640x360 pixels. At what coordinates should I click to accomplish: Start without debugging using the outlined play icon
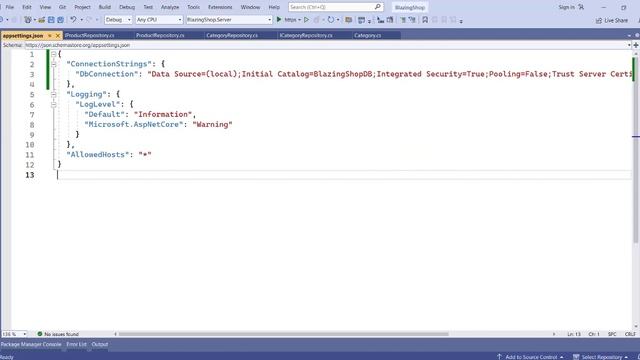307,20
